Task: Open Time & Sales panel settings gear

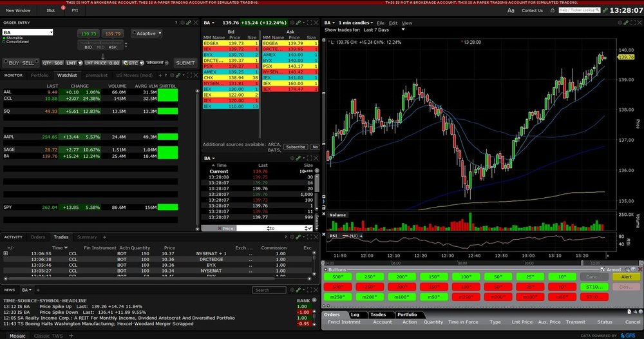Action: click(292, 158)
